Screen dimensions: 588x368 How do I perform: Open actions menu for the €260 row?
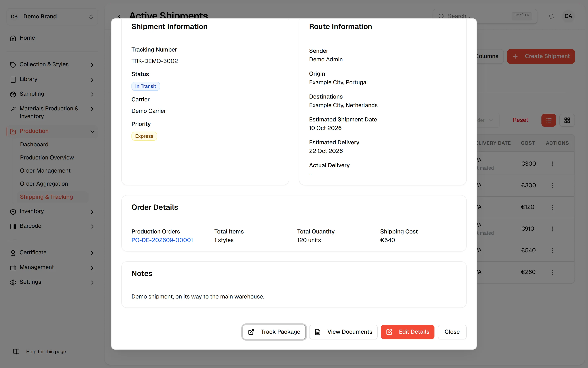click(x=552, y=272)
